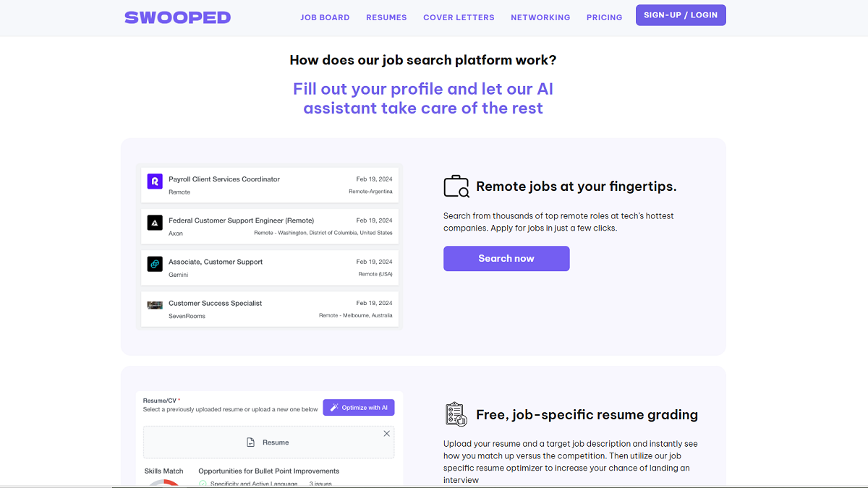Image resolution: width=868 pixels, height=488 pixels.
Task: Click the Gemini company logo icon
Action: click(x=155, y=265)
